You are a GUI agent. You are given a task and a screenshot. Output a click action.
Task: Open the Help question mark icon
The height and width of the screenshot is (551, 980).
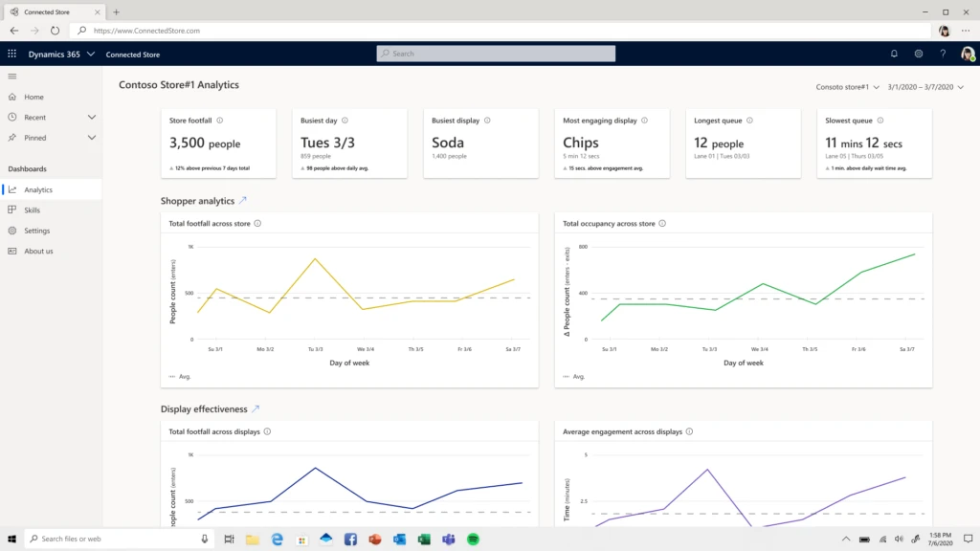point(944,54)
